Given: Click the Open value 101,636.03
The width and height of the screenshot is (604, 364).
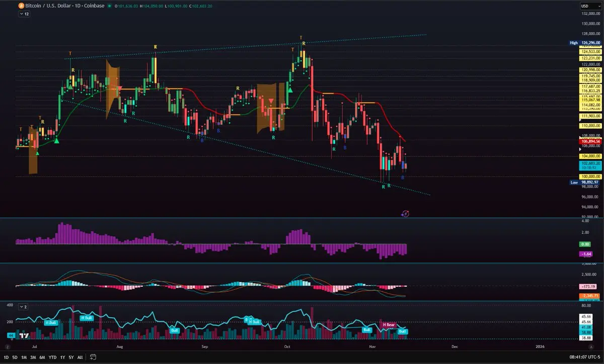Looking at the screenshot, I should [x=127, y=6].
